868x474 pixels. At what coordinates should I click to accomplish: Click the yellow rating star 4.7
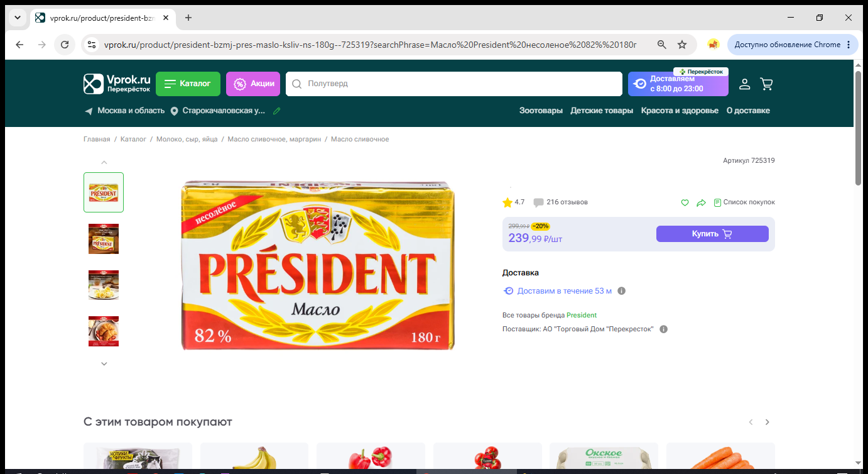coord(507,202)
